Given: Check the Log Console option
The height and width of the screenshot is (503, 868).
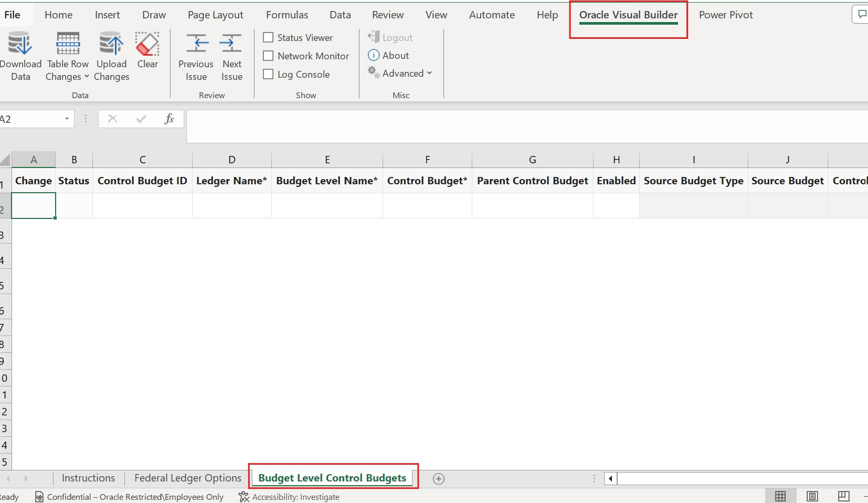Looking at the screenshot, I should pyautogui.click(x=268, y=74).
